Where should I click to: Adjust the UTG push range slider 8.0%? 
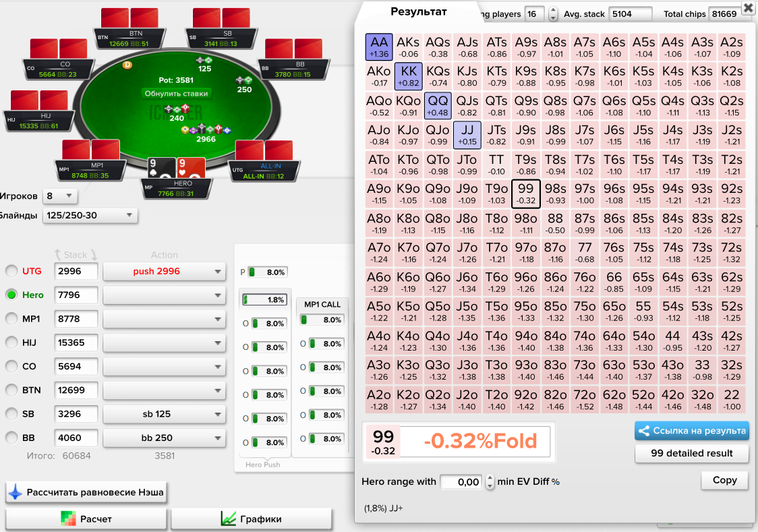point(268,272)
